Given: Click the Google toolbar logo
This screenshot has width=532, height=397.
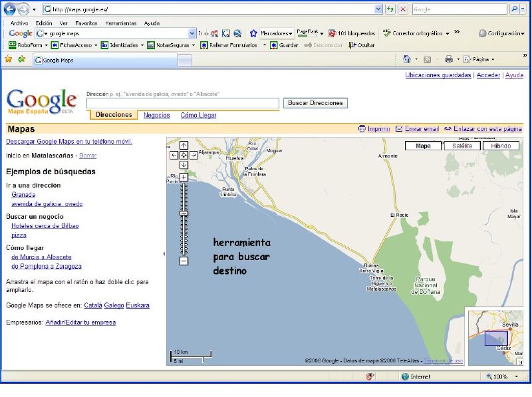Looking at the screenshot, I should (21, 33).
